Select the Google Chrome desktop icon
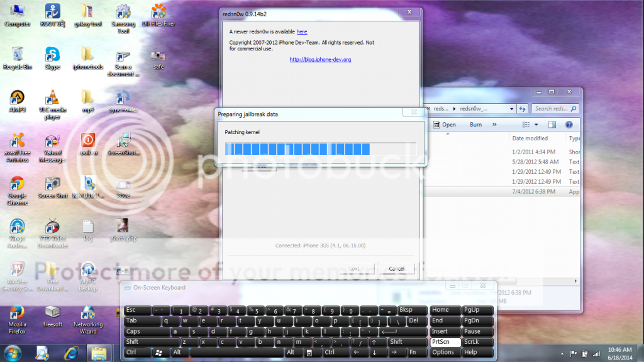644x362 pixels. (17, 184)
